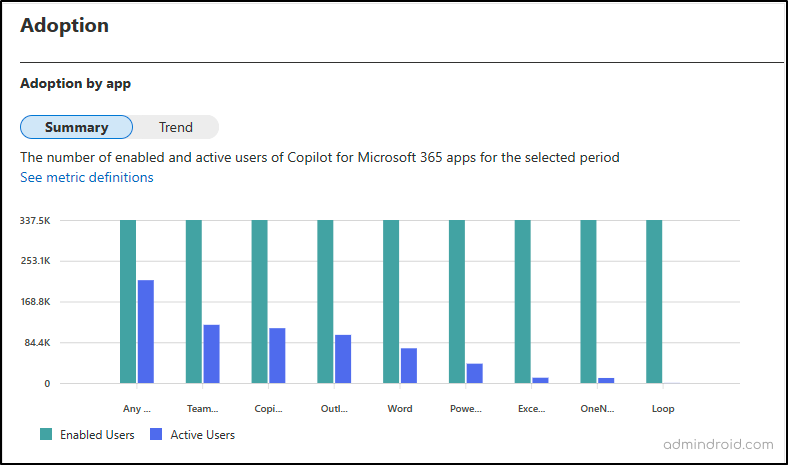Click the Loop label on the chart axis
This screenshot has height=465, width=788.
663,408
